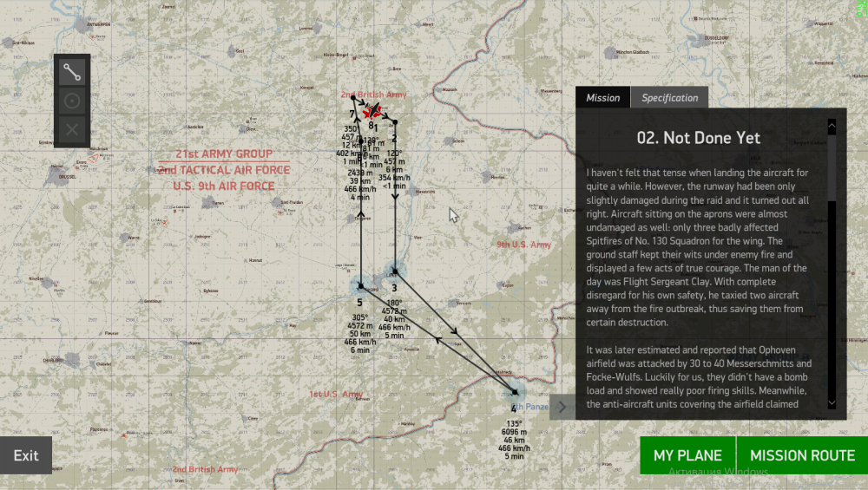Click the '9th U.S. Army' map label

click(x=523, y=245)
